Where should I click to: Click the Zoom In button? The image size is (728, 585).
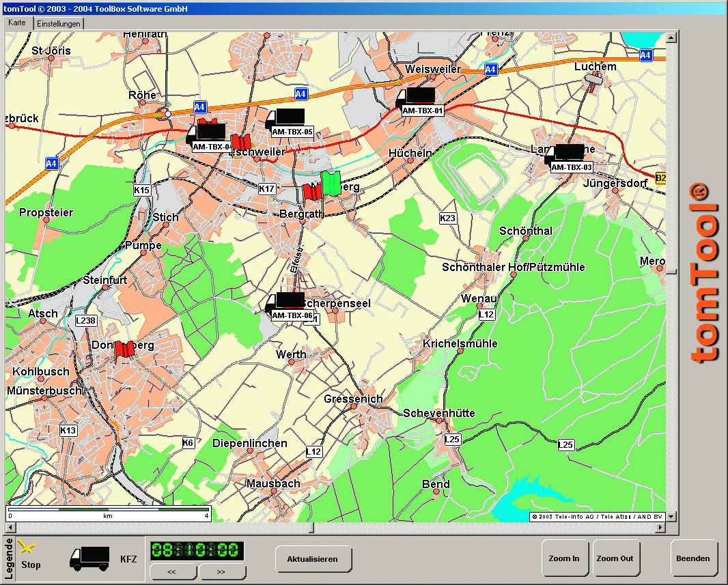(564, 558)
